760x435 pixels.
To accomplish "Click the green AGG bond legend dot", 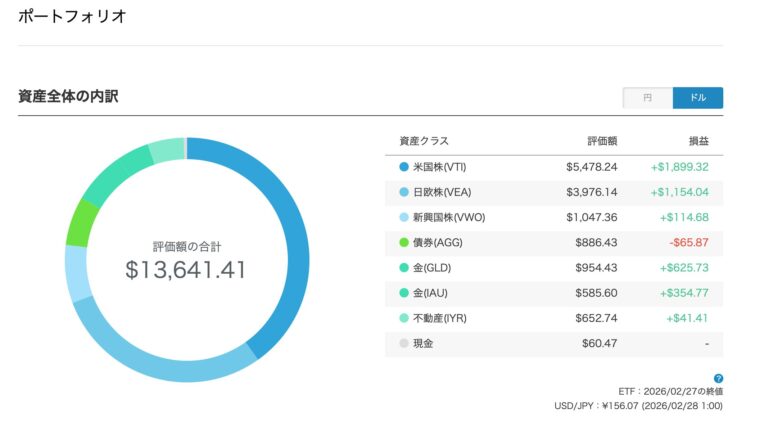I will coord(403,243).
